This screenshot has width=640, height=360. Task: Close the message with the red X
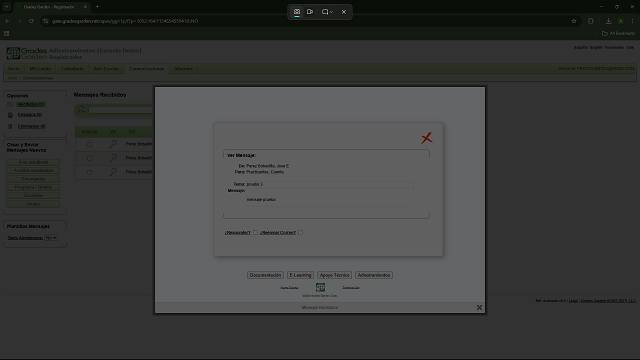point(427,138)
